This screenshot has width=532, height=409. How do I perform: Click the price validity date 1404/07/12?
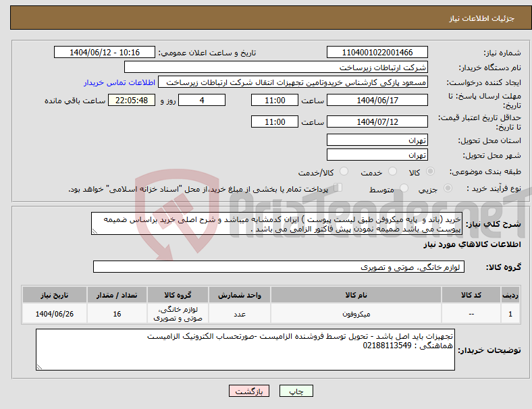377,121
